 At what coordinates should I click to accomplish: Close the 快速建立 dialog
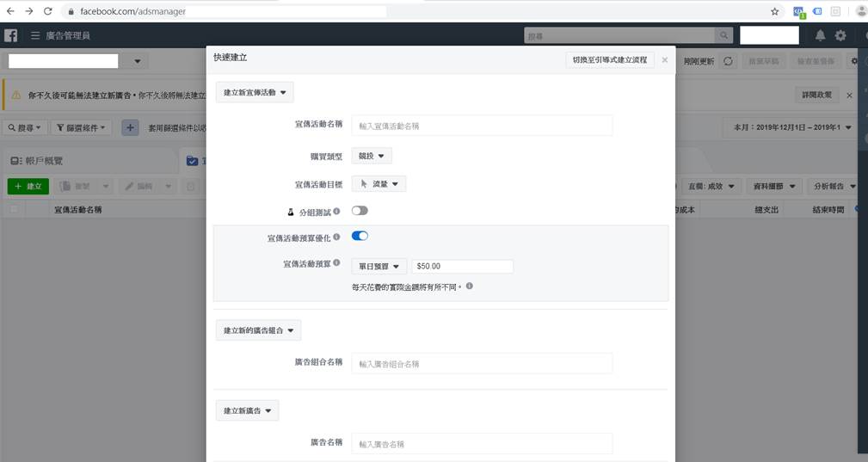point(665,59)
